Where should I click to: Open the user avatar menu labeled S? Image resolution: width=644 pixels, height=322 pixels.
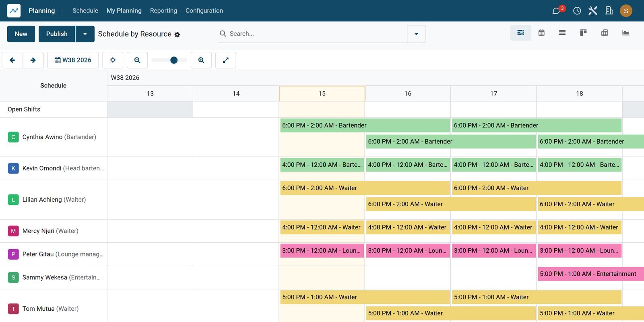coord(626,11)
